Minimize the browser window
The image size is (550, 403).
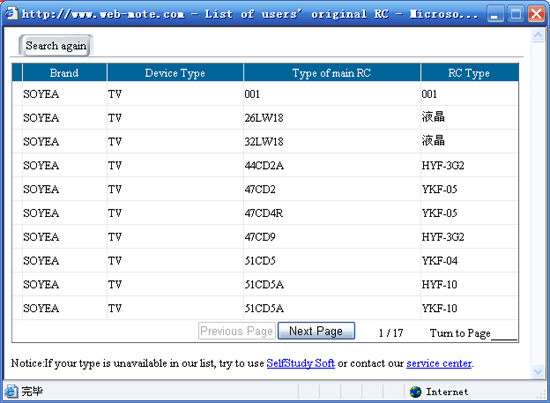495,14
